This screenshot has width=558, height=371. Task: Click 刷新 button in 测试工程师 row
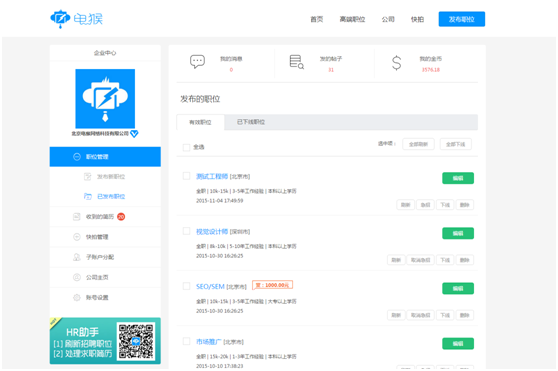pos(406,205)
